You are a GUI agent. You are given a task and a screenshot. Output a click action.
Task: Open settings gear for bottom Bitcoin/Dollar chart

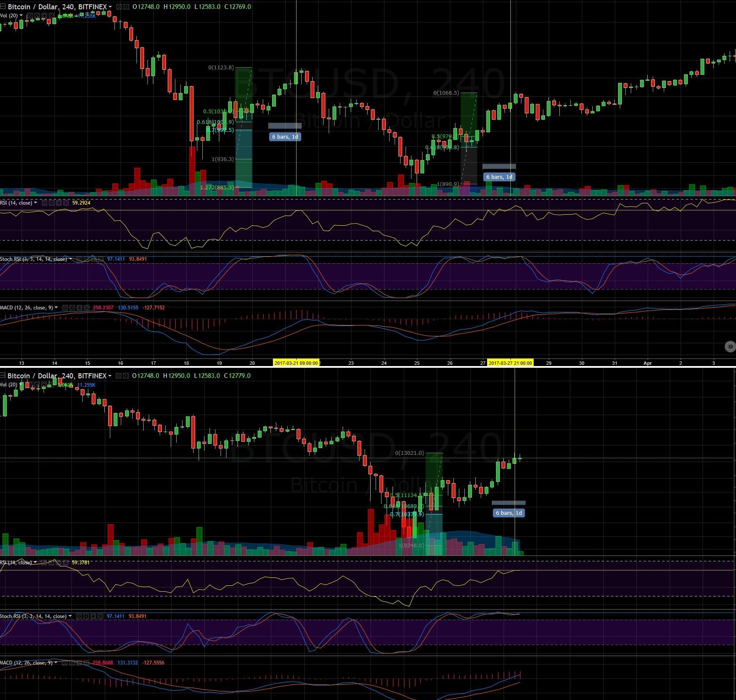point(126,376)
